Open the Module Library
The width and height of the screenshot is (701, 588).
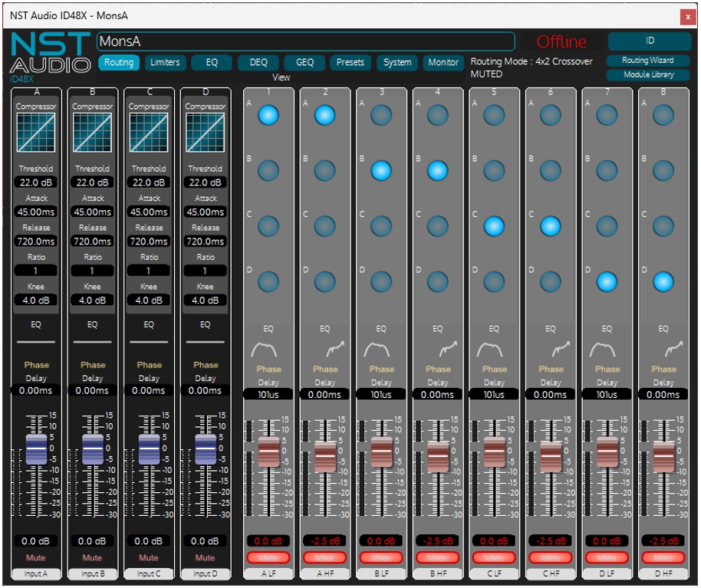[648, 75]
